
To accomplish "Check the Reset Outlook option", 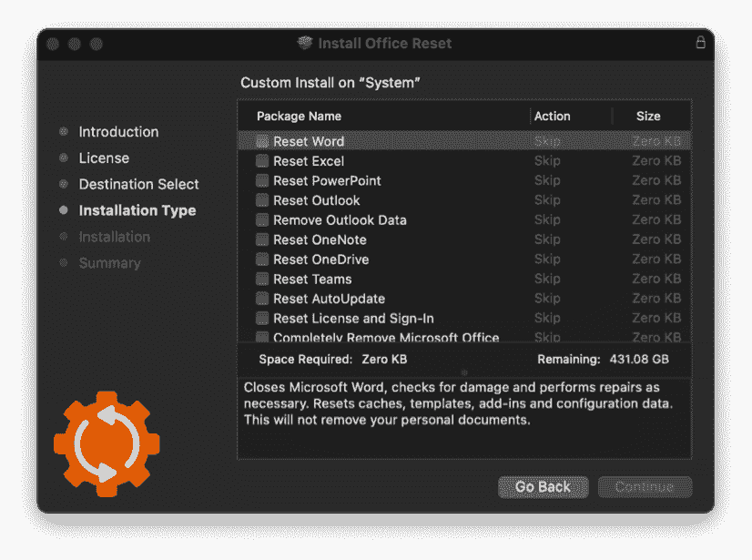I will click(260, 200).
